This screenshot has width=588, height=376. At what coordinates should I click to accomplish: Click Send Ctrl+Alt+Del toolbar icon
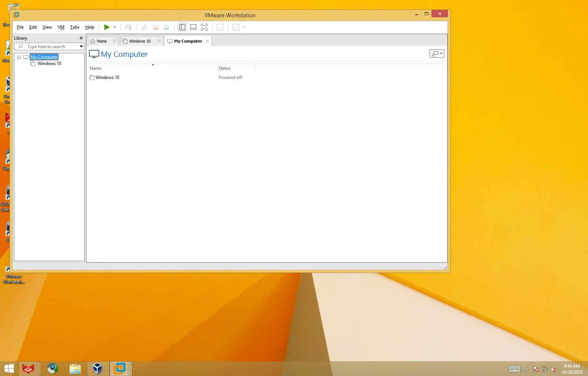coord(129,27)
